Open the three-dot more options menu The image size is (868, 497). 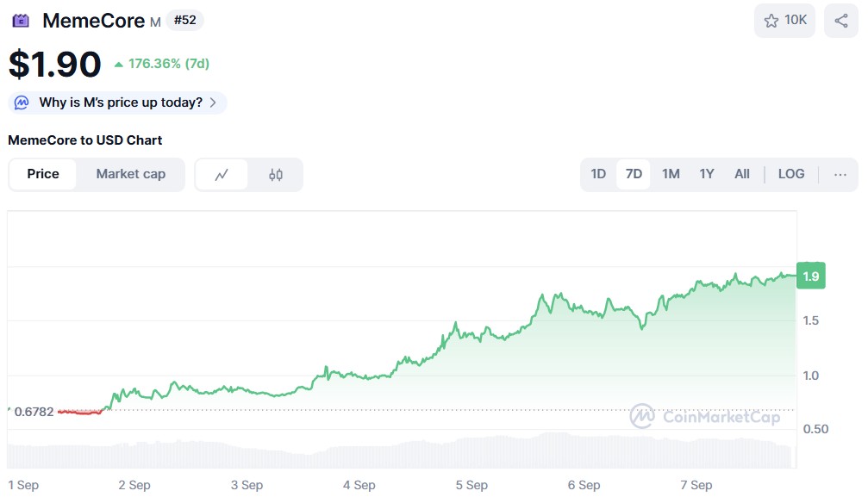coord(840,174)
